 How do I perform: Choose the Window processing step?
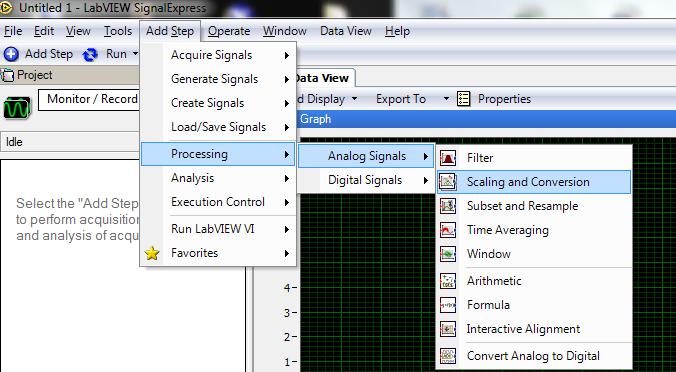(534, 254)
